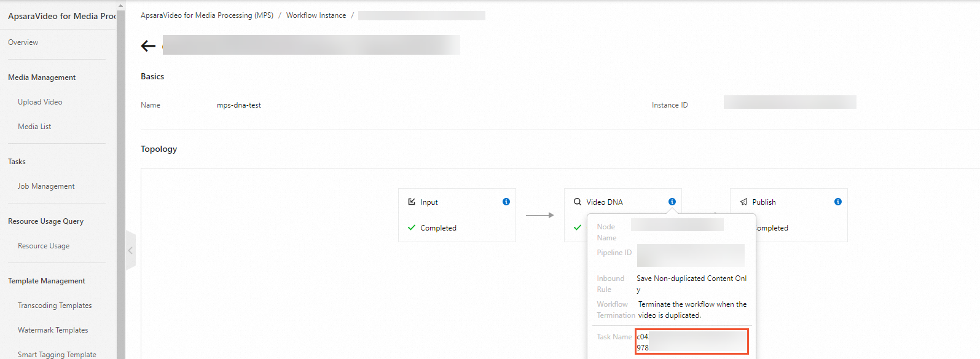Open info icon on Video DNA node
Viewport: 980px width, 359px height.
672,202
